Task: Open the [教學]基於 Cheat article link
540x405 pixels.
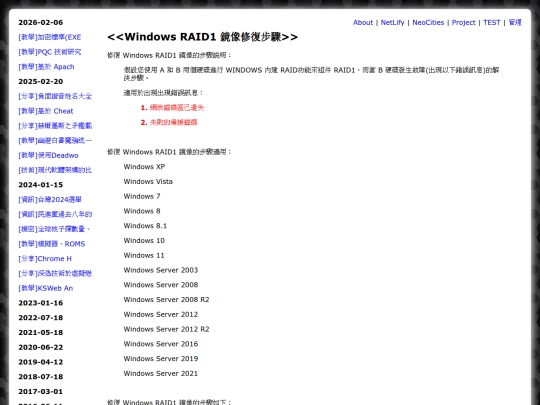Action: (x=46, y=111)
